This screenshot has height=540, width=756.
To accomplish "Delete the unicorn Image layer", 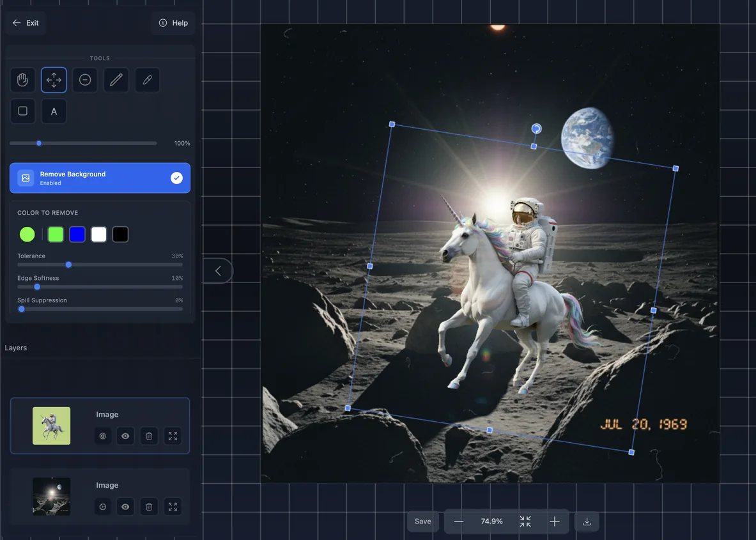I will point(148,436).
